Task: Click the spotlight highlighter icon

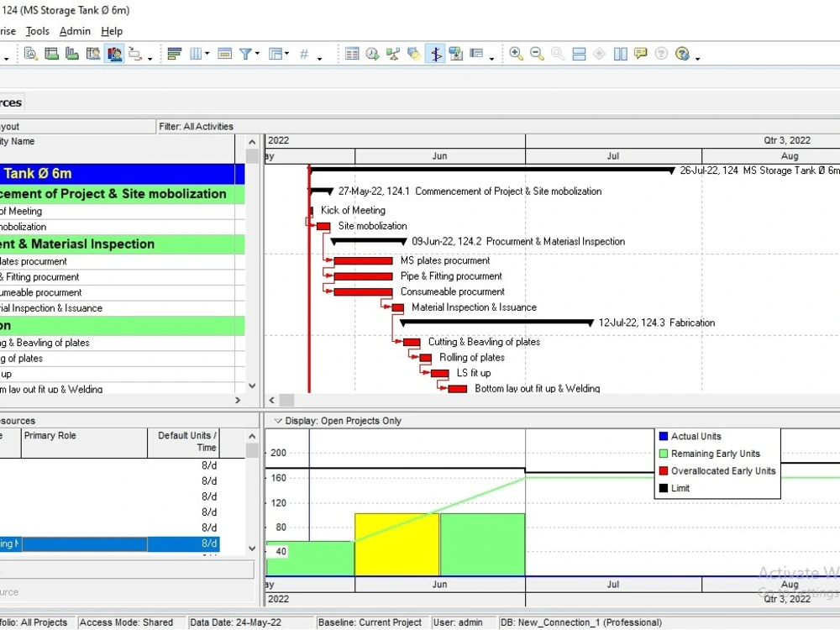Action: [414, 54]
